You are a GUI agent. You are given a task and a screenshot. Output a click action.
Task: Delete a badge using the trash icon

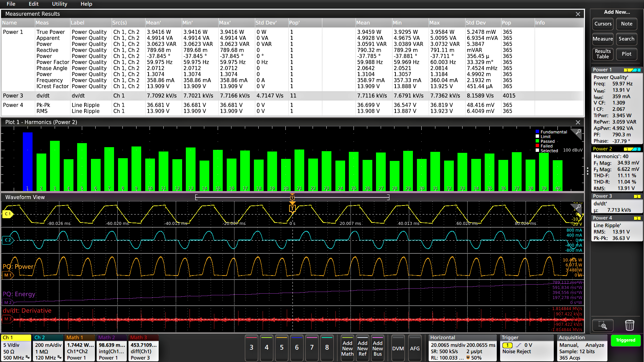pyautogui.click(x=630, y=325)
